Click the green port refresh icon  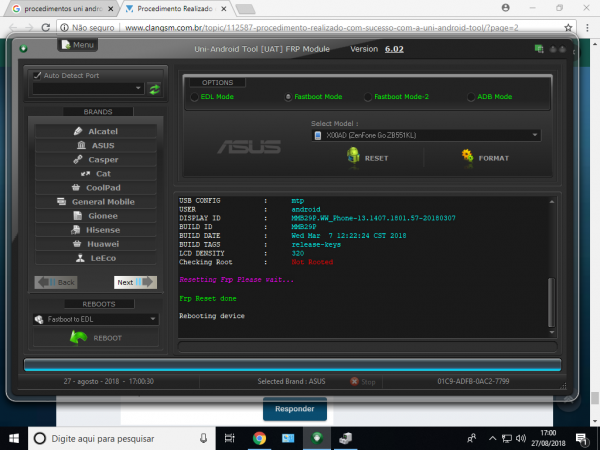click(154, 89)
